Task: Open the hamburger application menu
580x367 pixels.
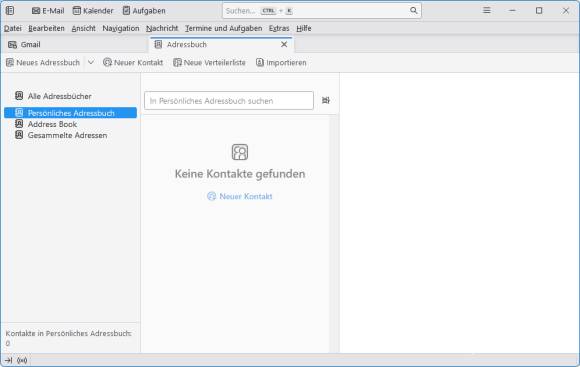Action: [x=487, y=10]
